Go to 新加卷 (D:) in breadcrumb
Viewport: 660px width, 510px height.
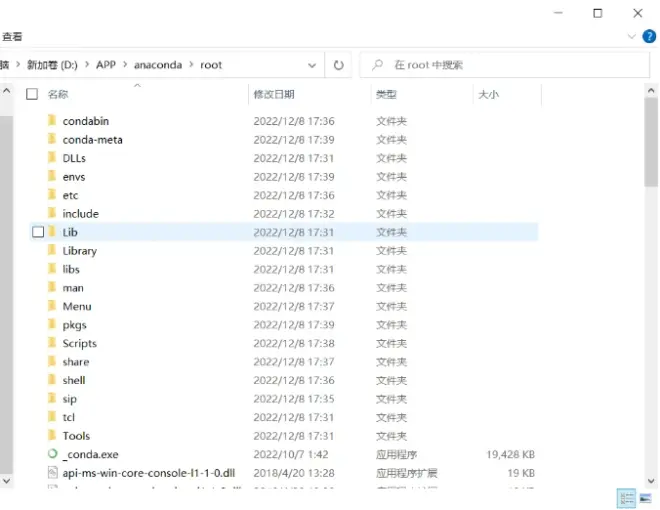(52, 65)
